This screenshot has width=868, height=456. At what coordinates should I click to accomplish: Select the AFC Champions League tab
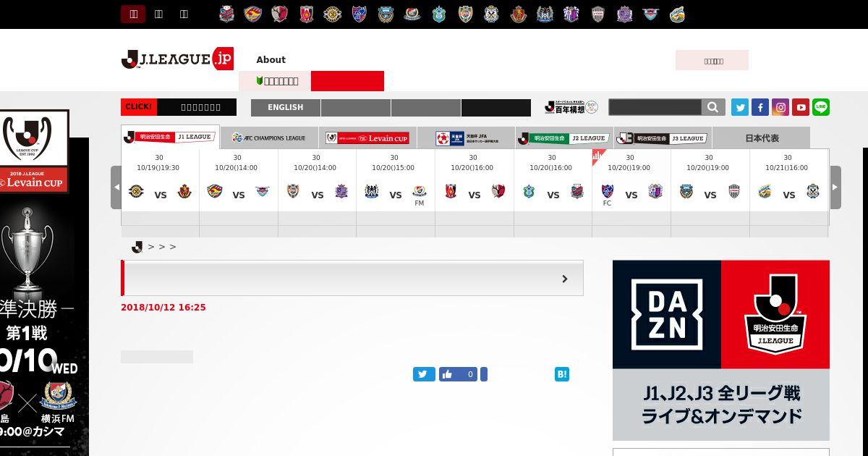(x=269, y=138)
